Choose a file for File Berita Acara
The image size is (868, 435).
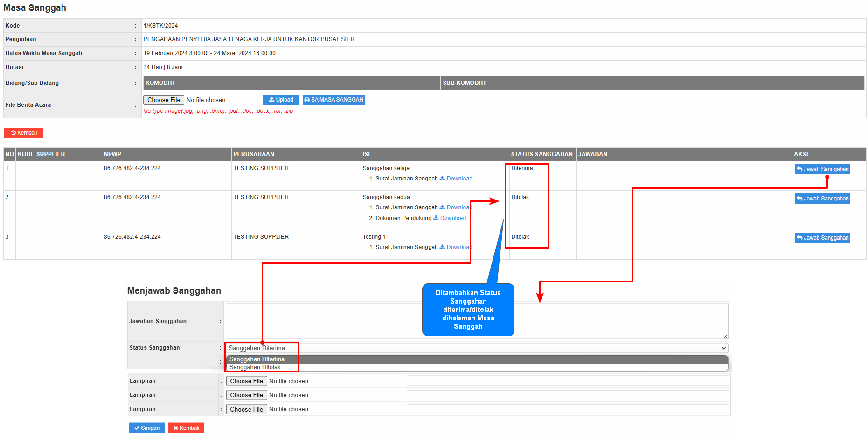point(163,100)
